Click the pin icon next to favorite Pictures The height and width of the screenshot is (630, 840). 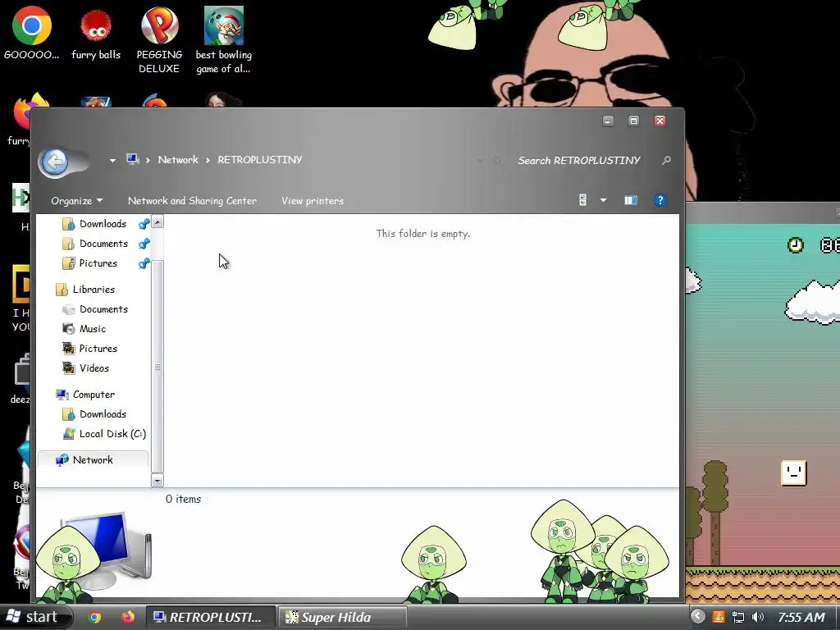click(x=144, y=263)
